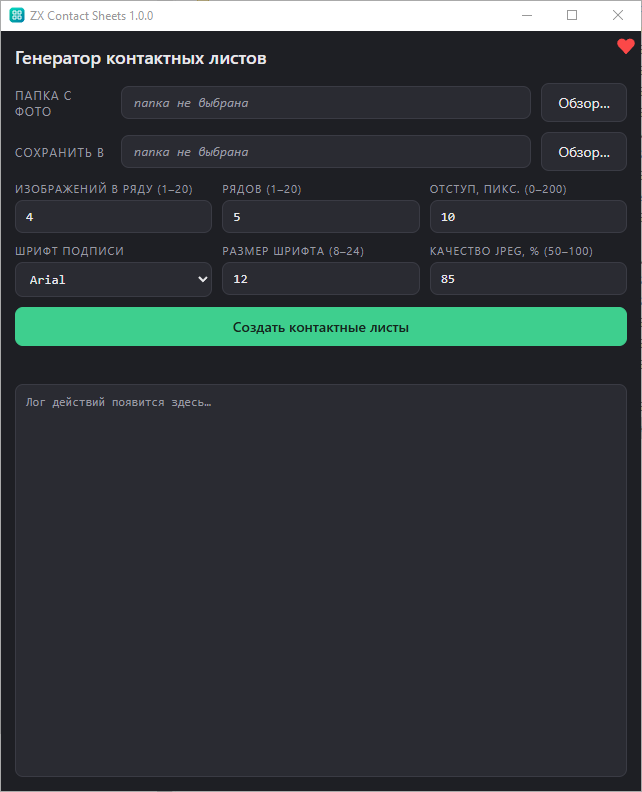Click the ШРИФТ ПОДПИСИ label
The height and width of the screenshot is (792, 642).
[x=69, y=251]
